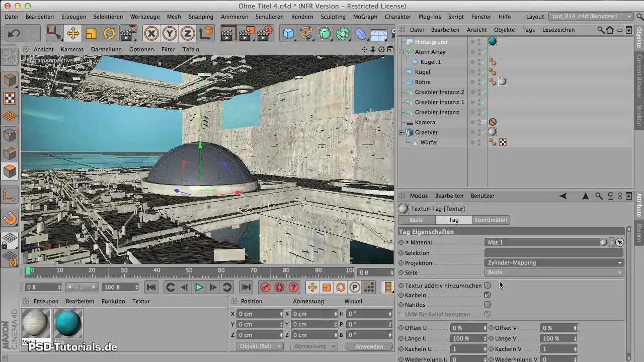Screen dimensions: 644x362
Task: Click the record keyframe button
Action: [266, 287]
